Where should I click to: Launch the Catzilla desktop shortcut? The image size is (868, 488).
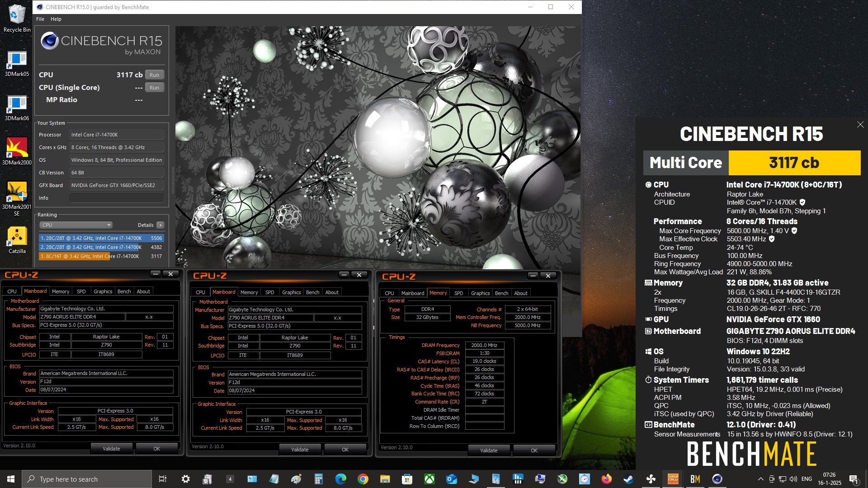coord(17,240)
